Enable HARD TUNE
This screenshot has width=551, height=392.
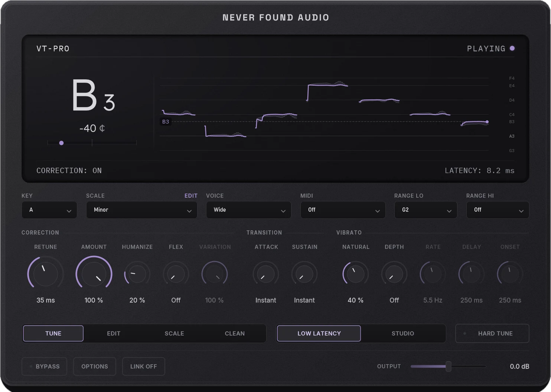pyautogui.click(x=492, y=333)
